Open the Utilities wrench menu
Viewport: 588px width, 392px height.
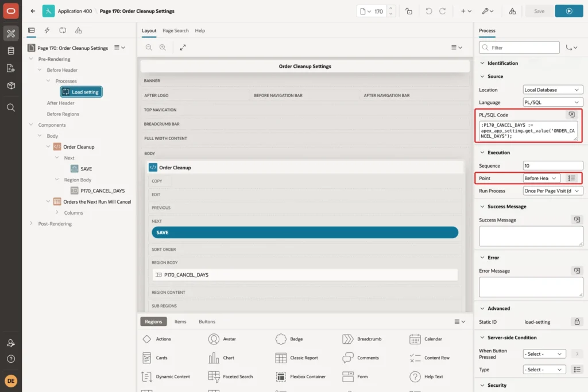click(x=488, y=11)
